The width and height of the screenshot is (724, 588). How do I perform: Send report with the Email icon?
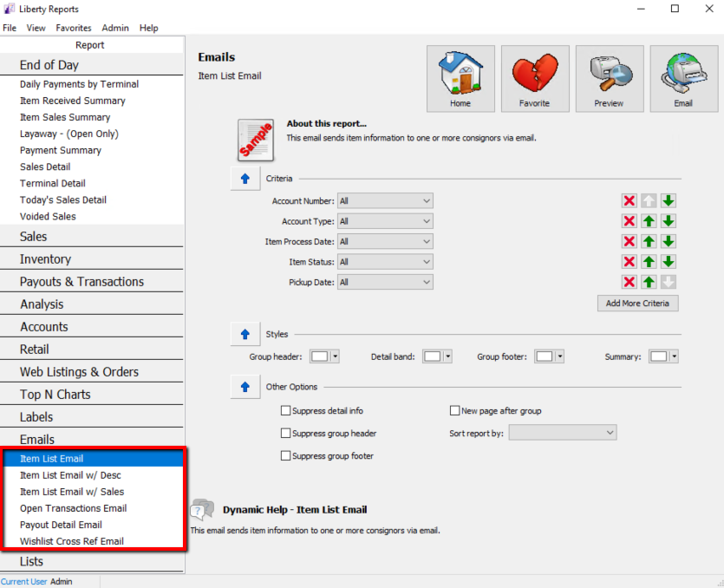[x=684, y=79]
